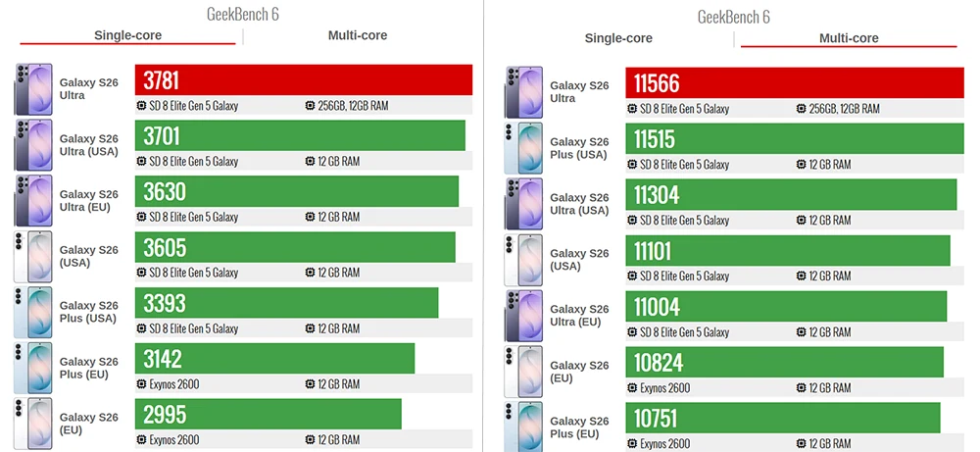Click the green 3393 score bar
The image size is (980, 452).
286,303
